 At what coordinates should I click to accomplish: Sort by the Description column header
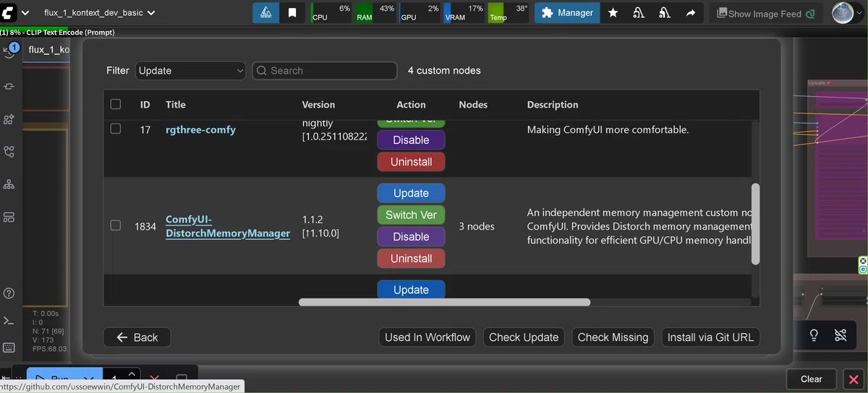click(x=553, y=105)
